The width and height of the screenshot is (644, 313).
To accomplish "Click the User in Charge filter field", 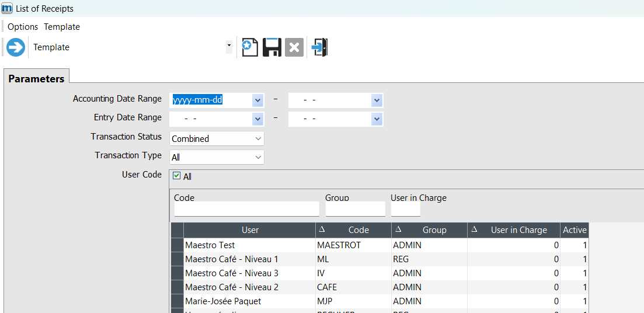I will click(405, 209).
